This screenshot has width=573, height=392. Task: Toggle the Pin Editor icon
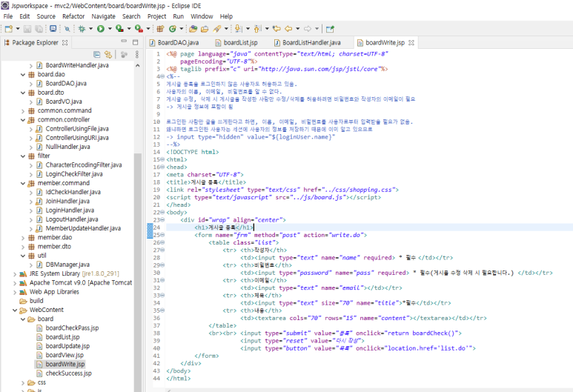point(330,28)
